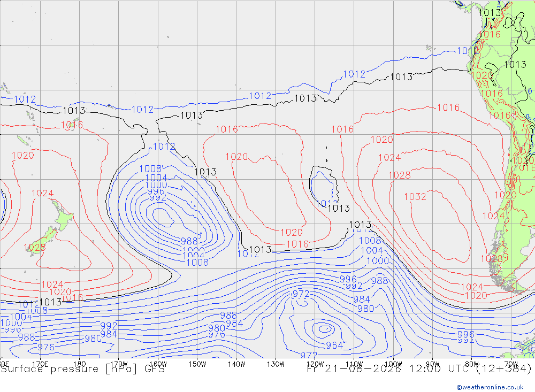Click the 1024 label just north of New Zealand

(x=42, y=194)
